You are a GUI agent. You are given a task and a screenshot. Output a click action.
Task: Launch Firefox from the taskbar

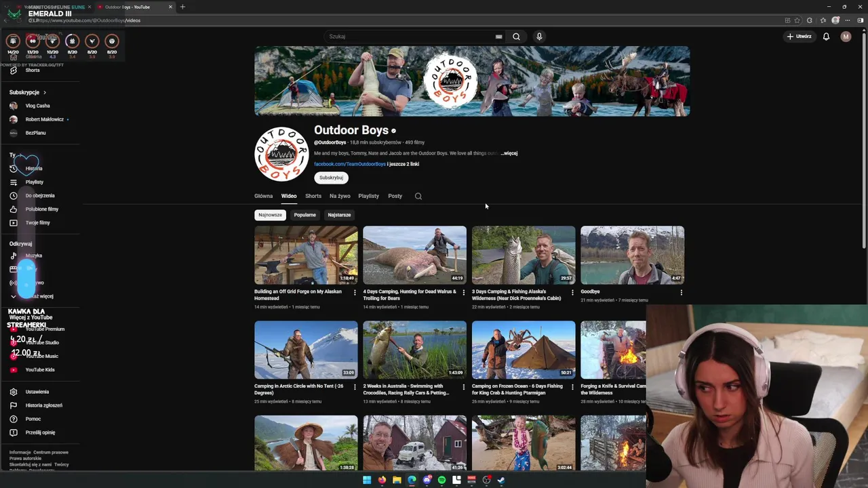[382, 480]
